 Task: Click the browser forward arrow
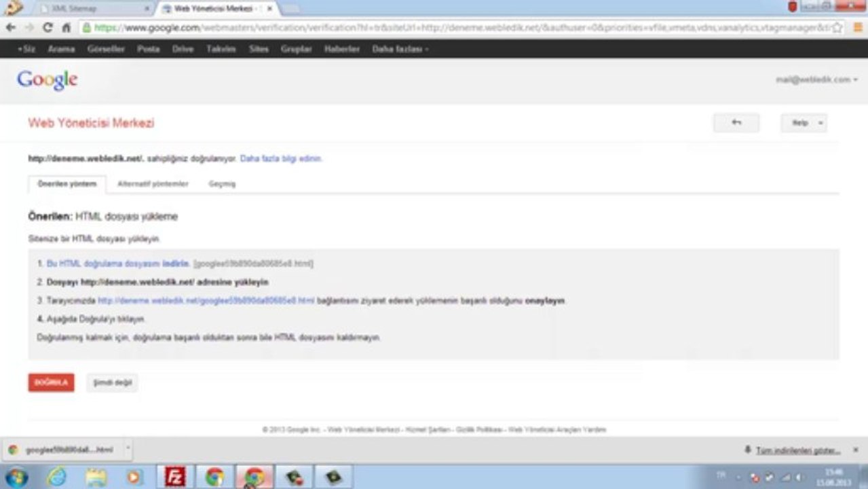point(29,28)
